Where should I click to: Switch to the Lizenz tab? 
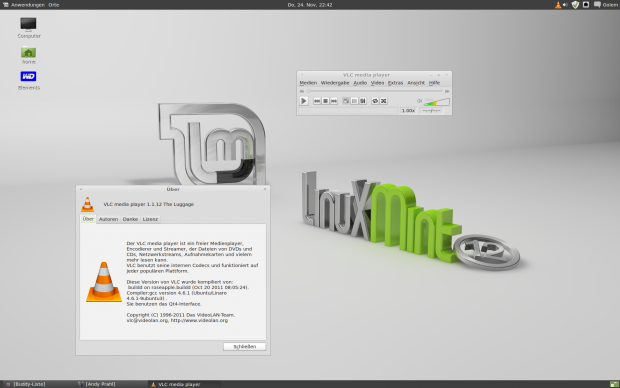tap(150, 219)
